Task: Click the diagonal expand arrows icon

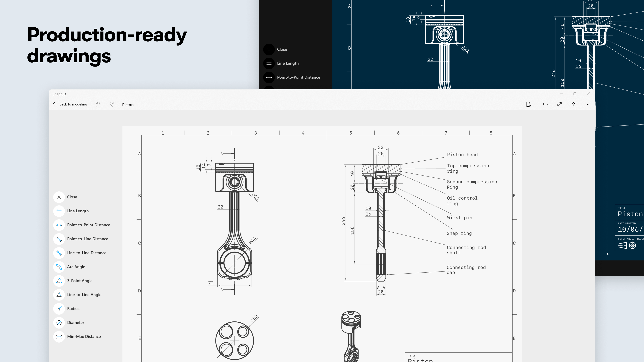Action: [x=559, y=104]
